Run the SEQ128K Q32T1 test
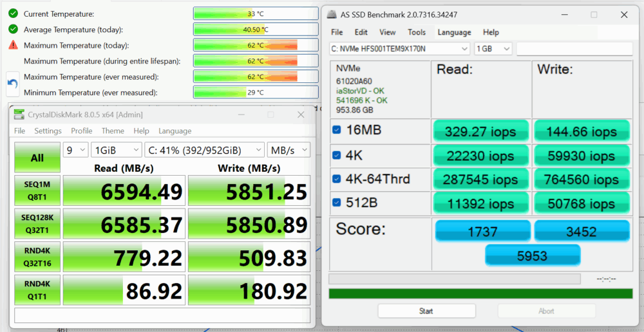The height and width of the screenshot is (332, 644). (37, 224)
